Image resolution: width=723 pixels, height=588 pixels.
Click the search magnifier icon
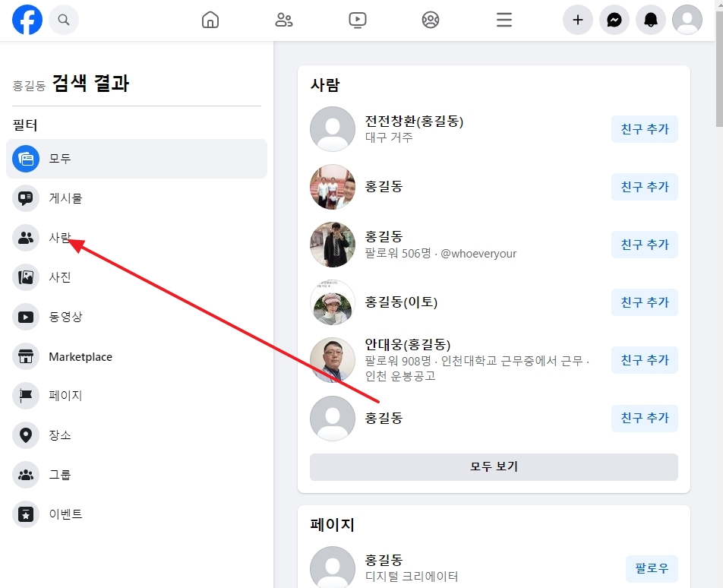pyautogui.click(x=64, y=20)
